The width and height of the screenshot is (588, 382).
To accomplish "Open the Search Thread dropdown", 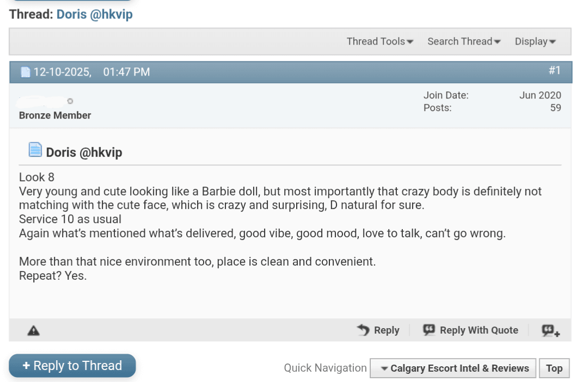I will [x=464, y=41].
